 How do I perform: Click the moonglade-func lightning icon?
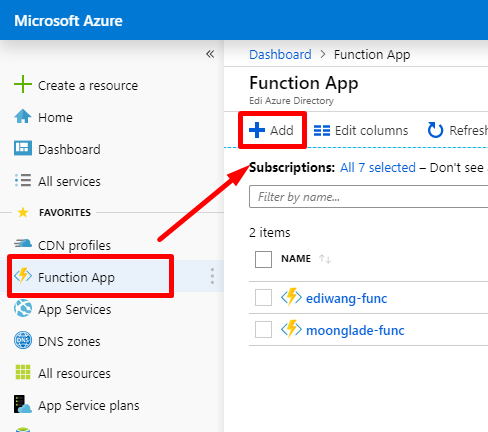click(291, 329)
